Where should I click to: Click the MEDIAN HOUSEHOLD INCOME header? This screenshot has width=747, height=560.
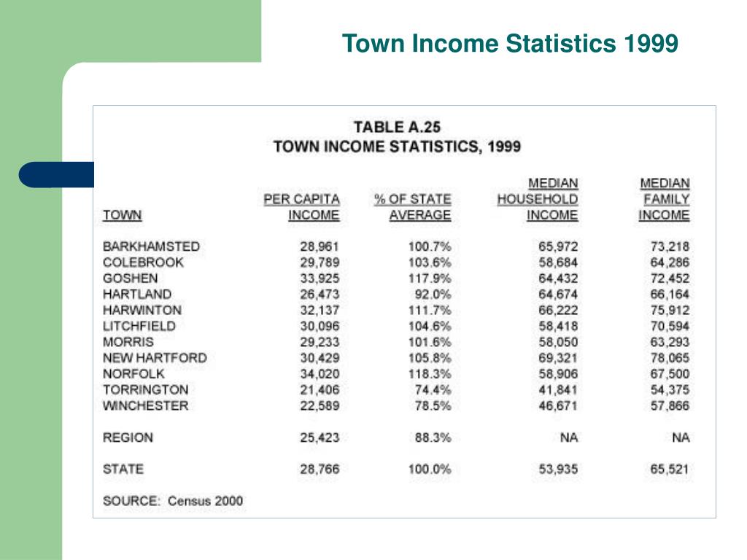coord(538,199)
